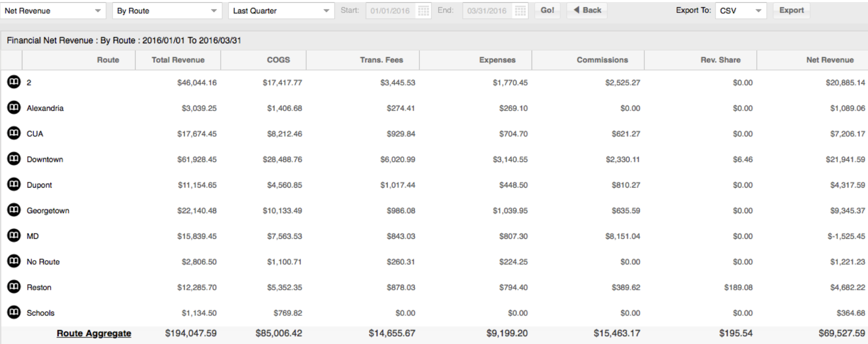
Task: Click net revenue value $20,885.14
Action: (845, 83)
